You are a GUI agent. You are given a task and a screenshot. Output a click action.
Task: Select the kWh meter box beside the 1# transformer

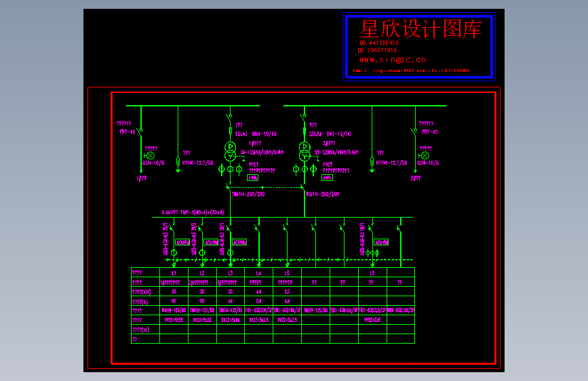[x=253, y=178]
